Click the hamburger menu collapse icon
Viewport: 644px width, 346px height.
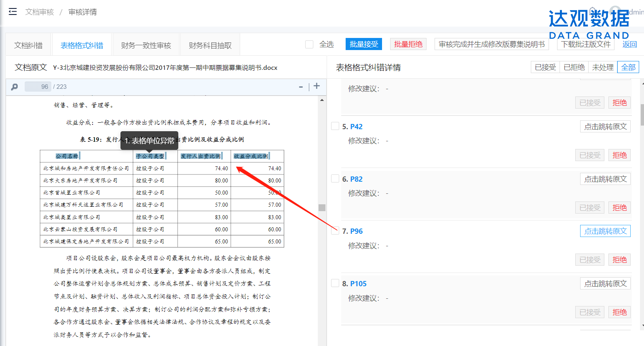(13, 12)
